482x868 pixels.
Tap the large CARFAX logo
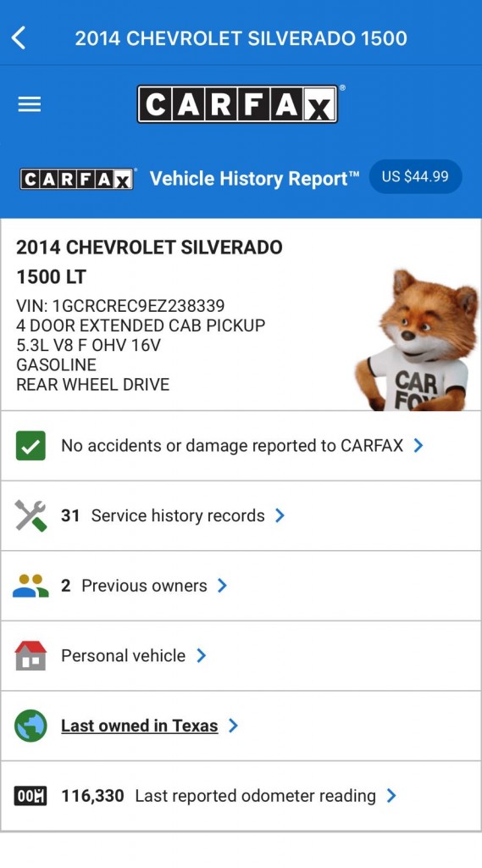pos(237,104)
